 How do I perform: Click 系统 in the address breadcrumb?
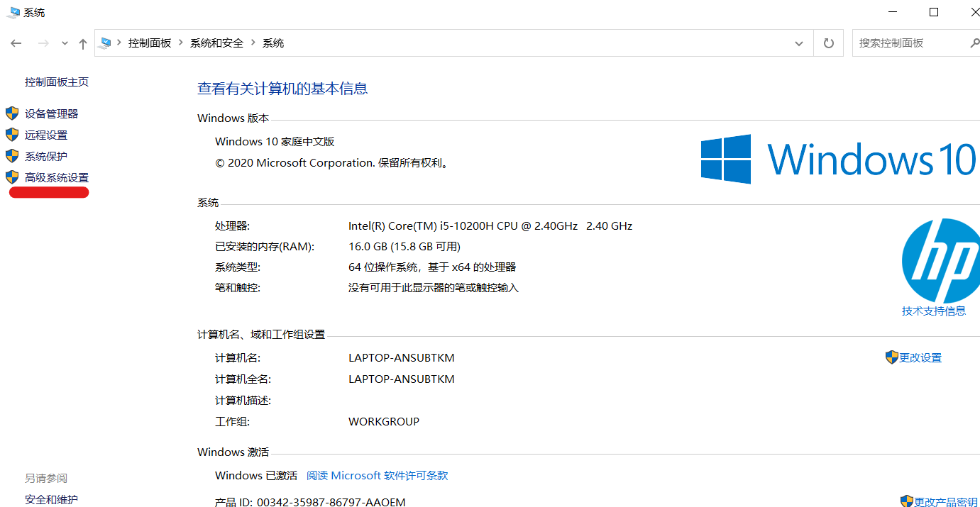tap(273, 43)
